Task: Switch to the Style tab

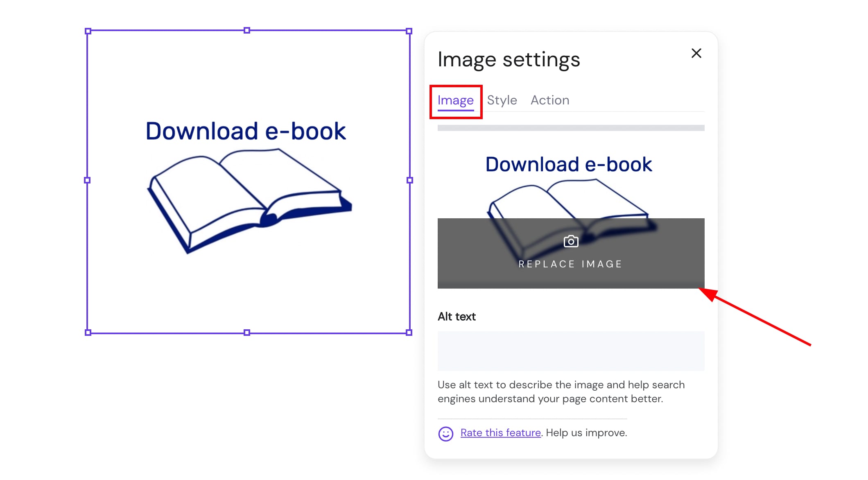Action: (502, 100)
